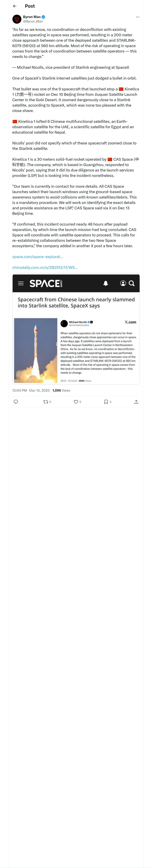This screenshot has width=152, height=868.
Task: Click the back arrow icon
Action: coord(14,6)
